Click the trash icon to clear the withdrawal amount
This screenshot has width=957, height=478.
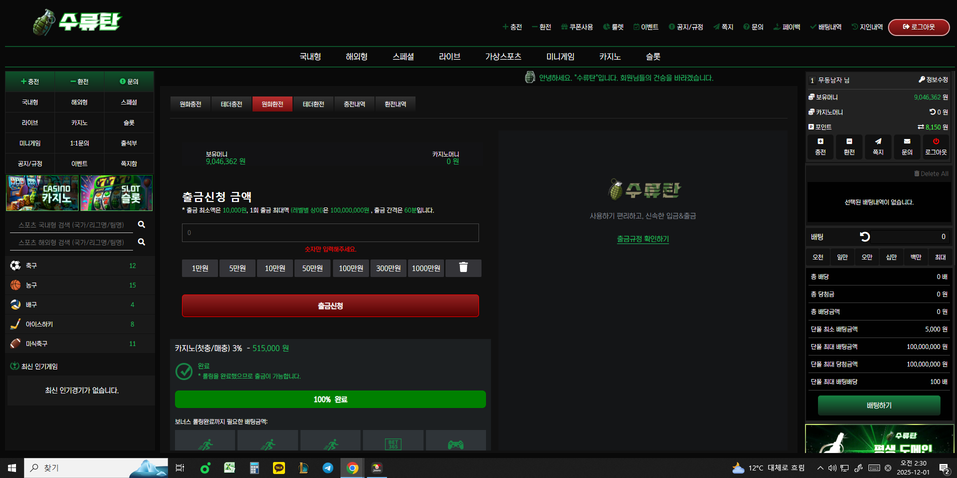point(463,268)
